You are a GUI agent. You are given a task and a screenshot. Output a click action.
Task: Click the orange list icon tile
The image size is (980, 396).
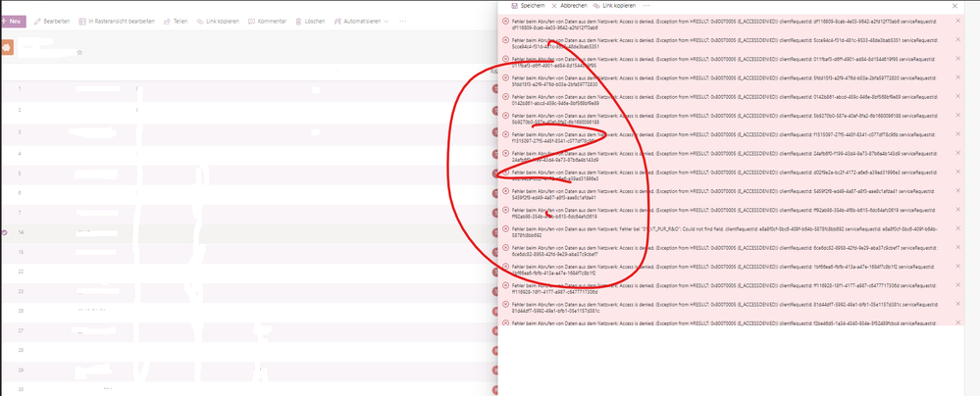pyautogui.click(x=6, y=47)
